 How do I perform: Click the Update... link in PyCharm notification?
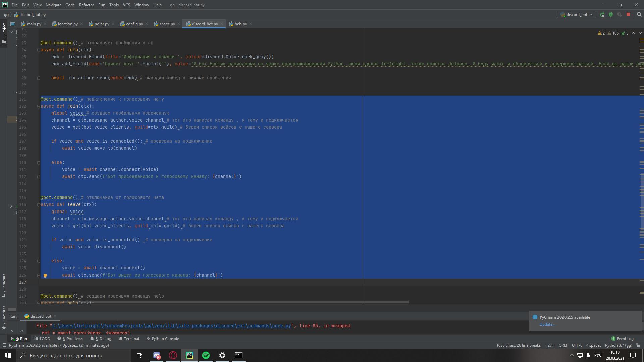(547, 324)
